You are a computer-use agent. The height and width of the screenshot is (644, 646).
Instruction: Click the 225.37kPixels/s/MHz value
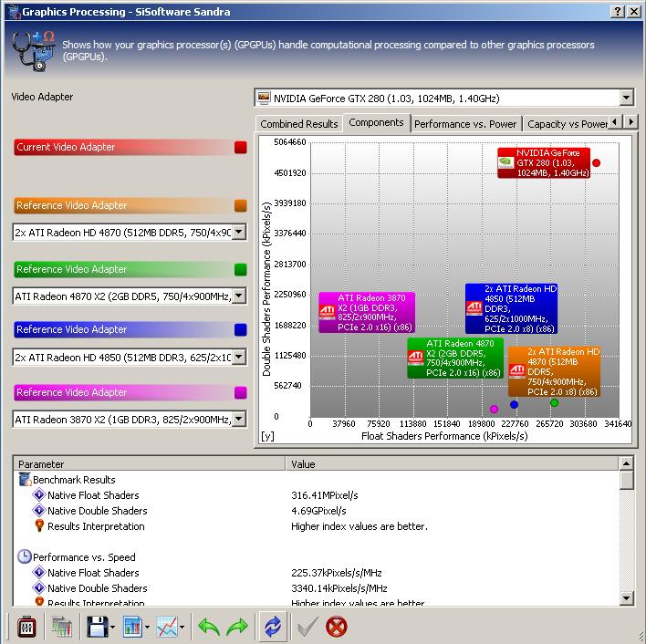337,572
